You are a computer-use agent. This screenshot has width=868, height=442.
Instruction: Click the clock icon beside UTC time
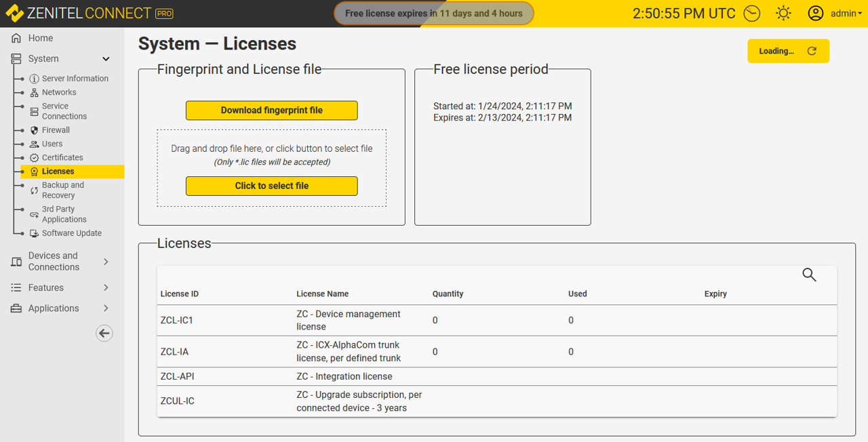[x=751, y=14]
